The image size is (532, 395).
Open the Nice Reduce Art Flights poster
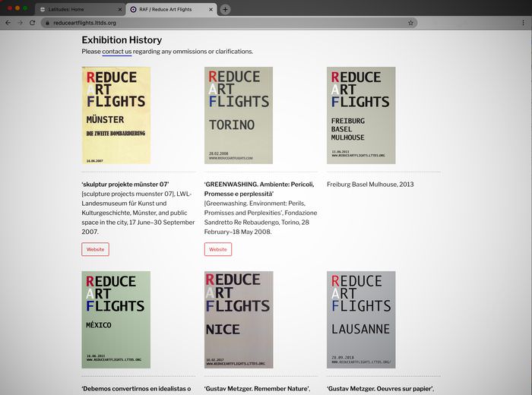(x=239, y=320)
